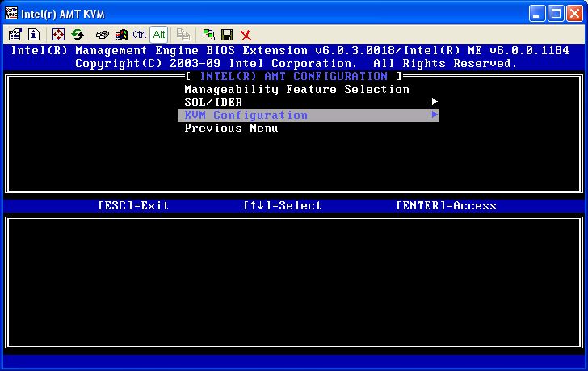The height and width of the screenshot is (371, 588).
Task: Expand the SOL/IDER submenu arrow
Action: 435,102
